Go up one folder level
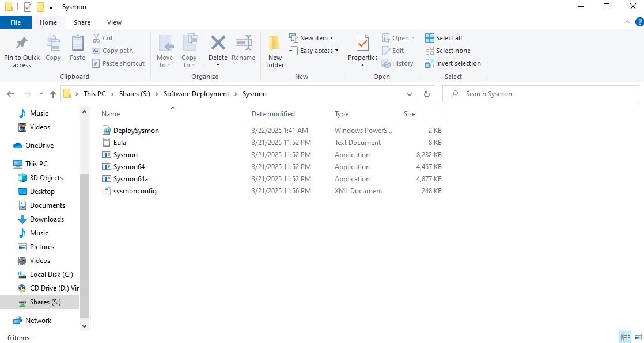This screenshot has height=343, width=644. 53,94
